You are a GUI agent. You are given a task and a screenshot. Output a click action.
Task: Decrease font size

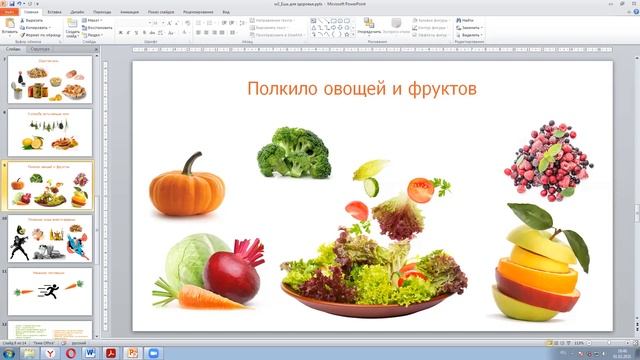point(177,23)
